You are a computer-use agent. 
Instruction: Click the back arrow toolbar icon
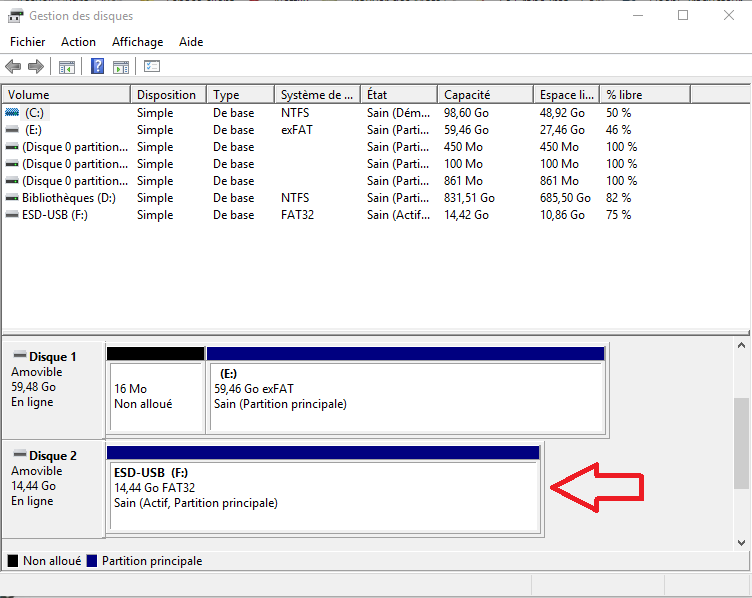tap(13, 67)
